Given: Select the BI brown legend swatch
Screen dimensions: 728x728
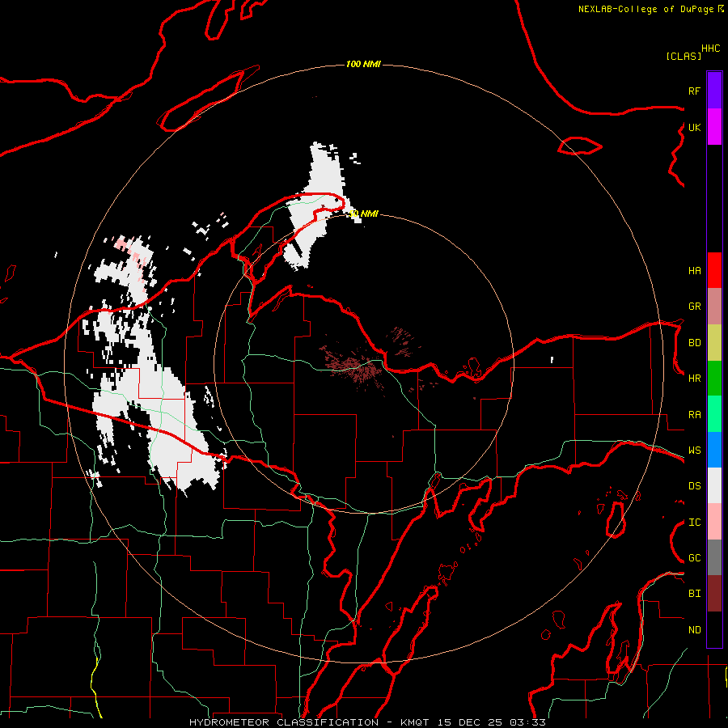Looking at the screenshot, I should (x=714, y=594).
